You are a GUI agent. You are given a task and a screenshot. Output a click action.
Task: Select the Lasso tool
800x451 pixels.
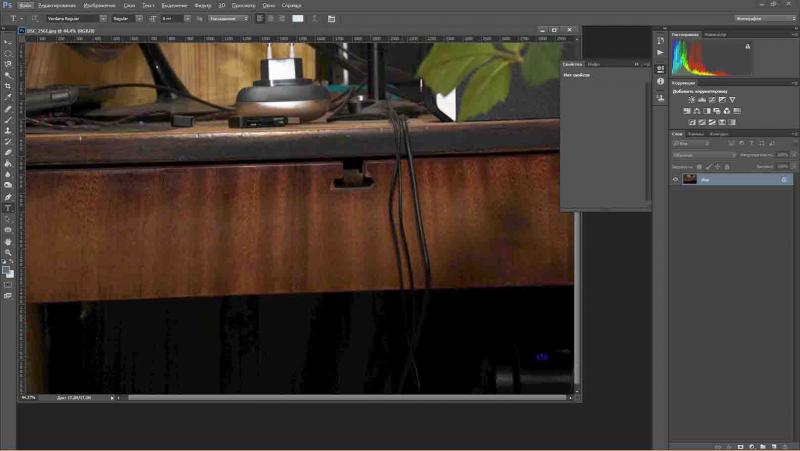[8, 64]
